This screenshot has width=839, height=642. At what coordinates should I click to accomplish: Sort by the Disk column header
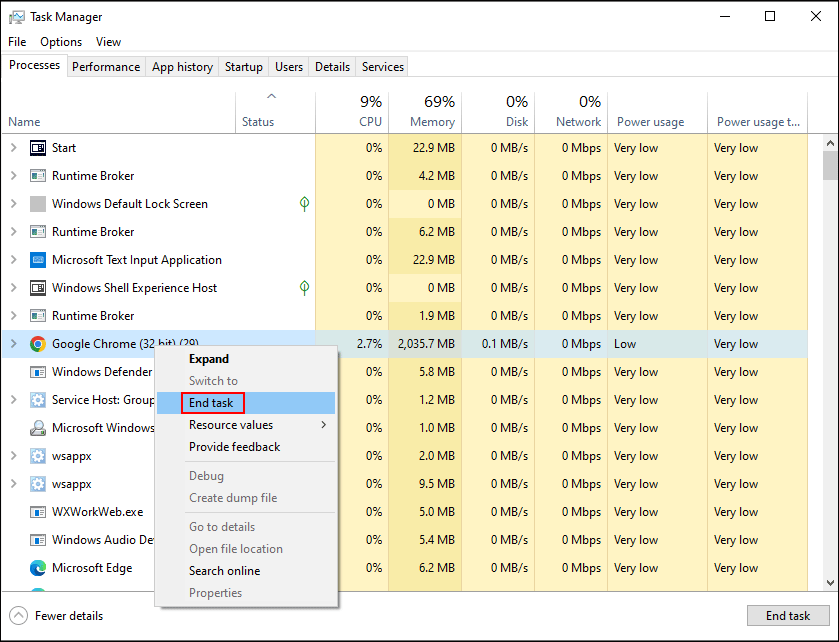[498, 112]
